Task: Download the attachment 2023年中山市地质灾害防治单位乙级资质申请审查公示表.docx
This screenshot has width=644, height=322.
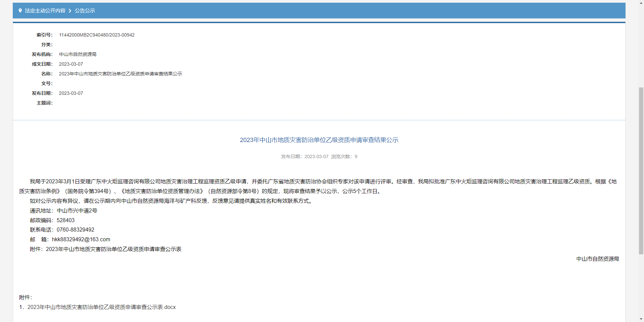Action: click(x=101, y=307)
